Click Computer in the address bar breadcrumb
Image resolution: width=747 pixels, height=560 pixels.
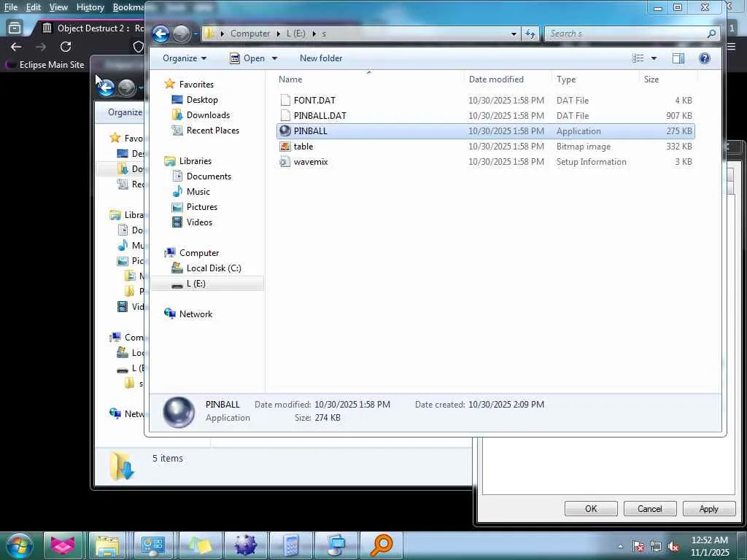250,34
